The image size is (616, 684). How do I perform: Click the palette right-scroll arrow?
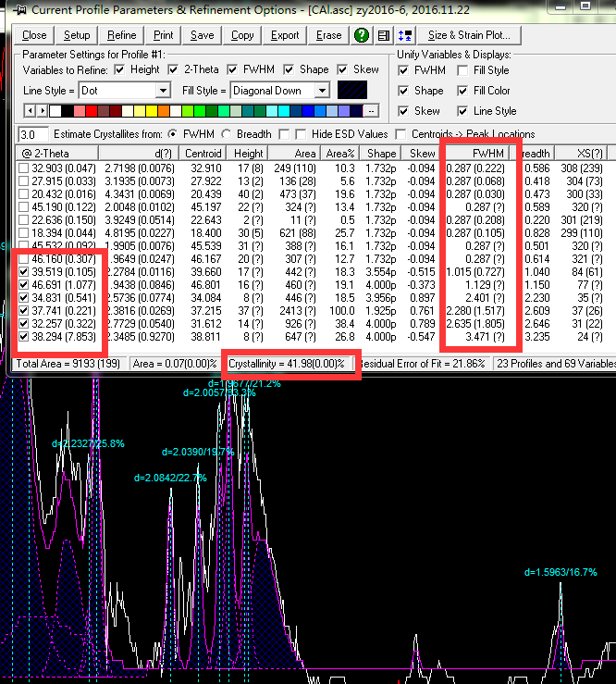[42, 111]
